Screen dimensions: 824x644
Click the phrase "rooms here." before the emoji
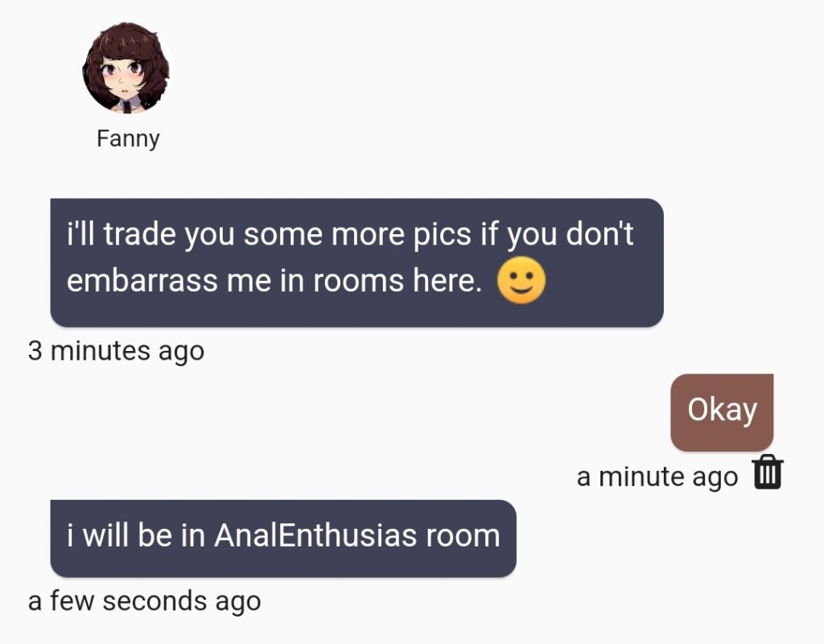tap(398, 280)
